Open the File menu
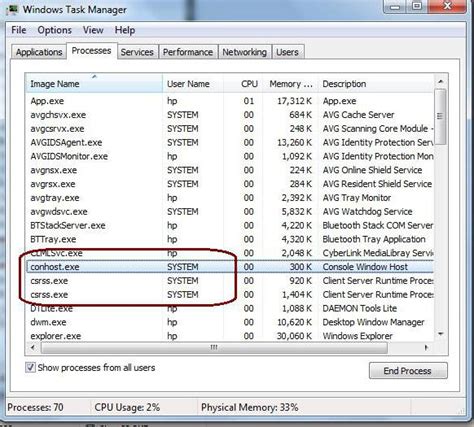 click(x=19, y=30)
